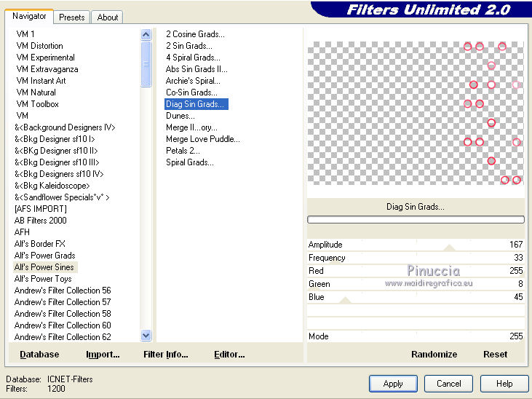This screenshot has height=399, width=532.
Task: Apply the Diag Sin Grads filter
Action: (x=393, y=384)
